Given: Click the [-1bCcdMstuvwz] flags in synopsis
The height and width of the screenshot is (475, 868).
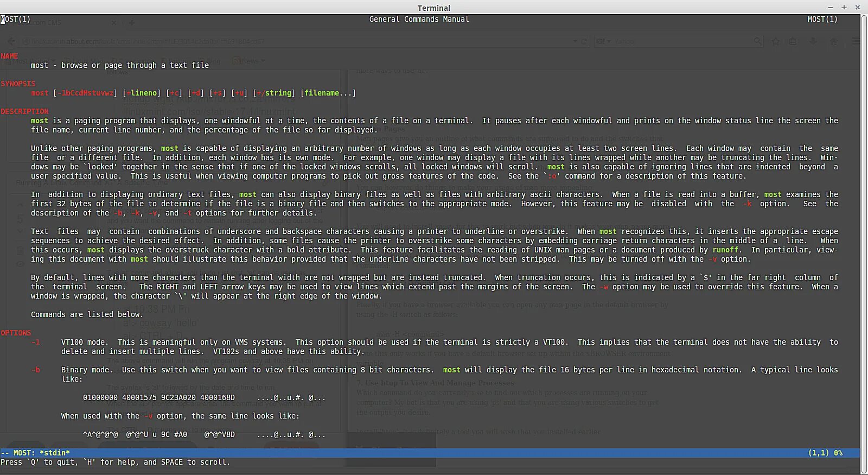Looking at the screenshot, I should [85, 93].
